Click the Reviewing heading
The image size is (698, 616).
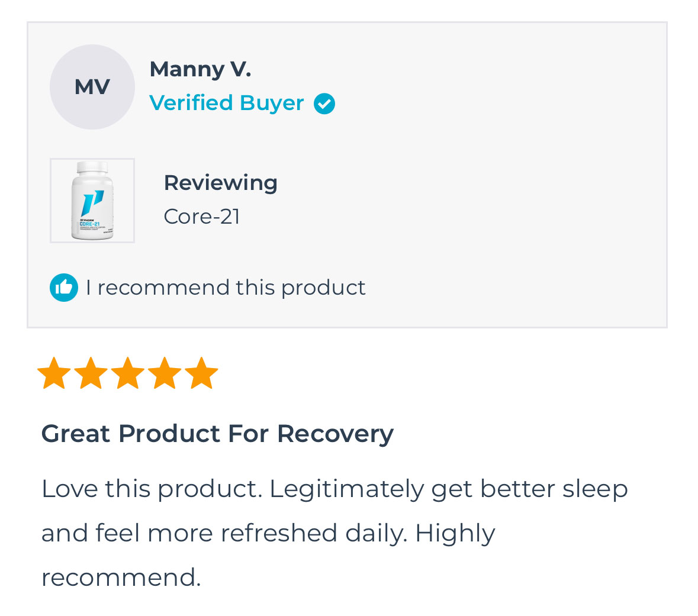[220, 183]
